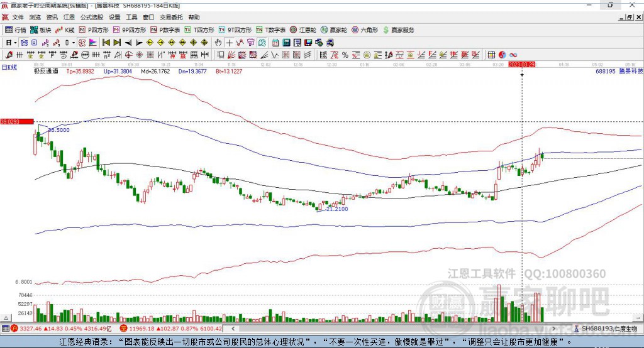Click the 日K线 chart label
Viewport: 644px width, 348px height.
9,67
